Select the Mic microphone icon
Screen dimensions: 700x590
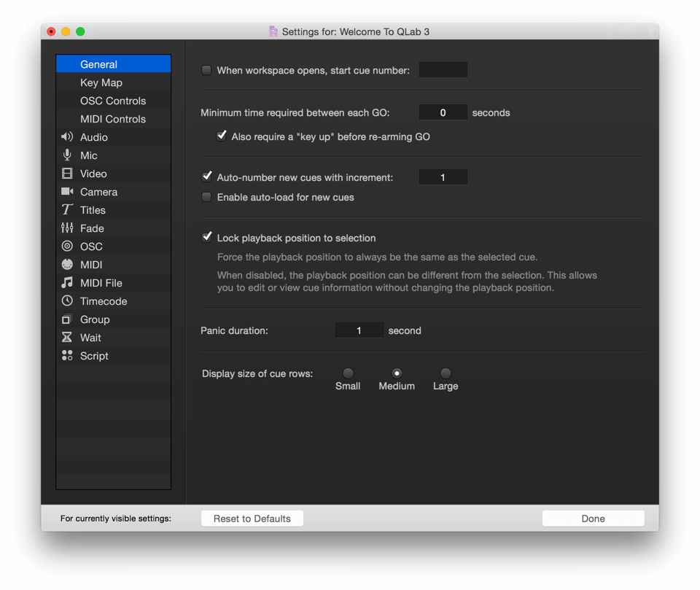pos(67,155)
